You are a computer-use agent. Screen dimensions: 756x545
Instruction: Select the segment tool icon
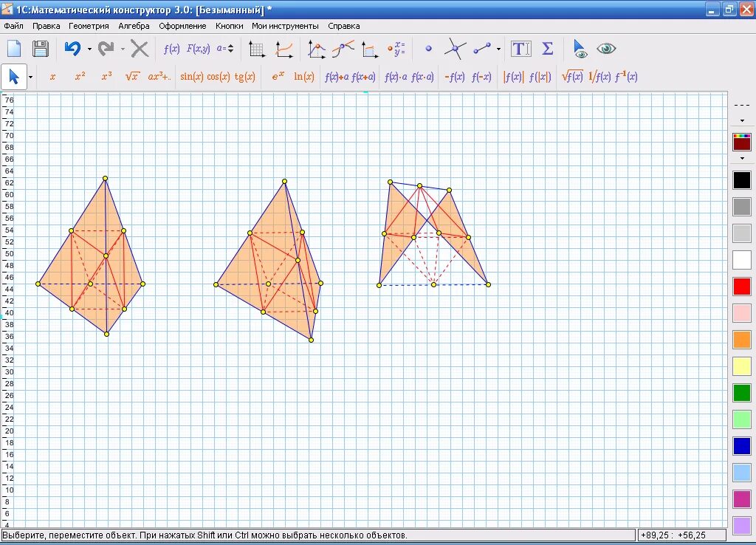[x=482, y=48]
